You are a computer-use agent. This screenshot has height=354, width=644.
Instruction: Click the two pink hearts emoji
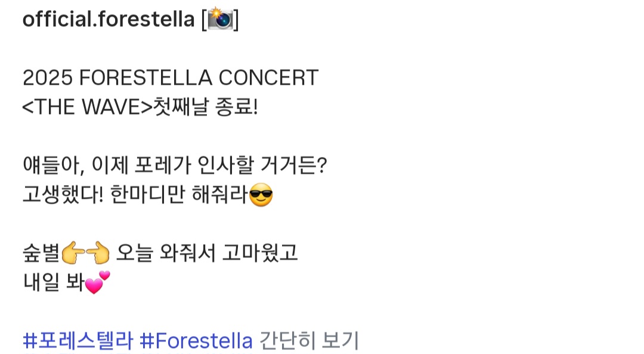coord(98,282)
